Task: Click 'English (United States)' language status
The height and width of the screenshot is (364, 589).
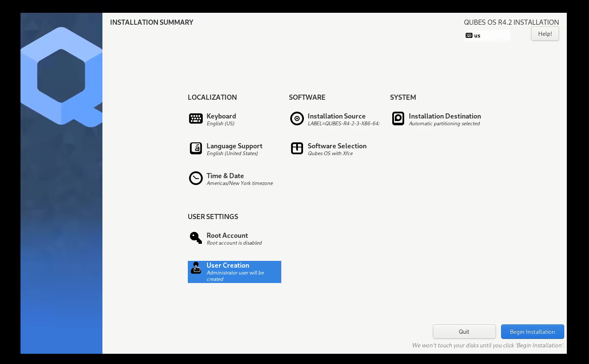Action: click(x=232, y=153)
